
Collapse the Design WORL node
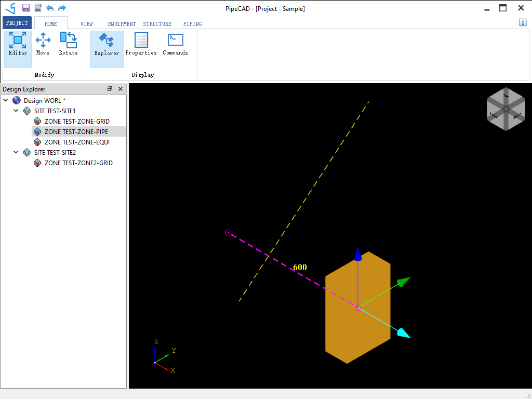point(6,100)
